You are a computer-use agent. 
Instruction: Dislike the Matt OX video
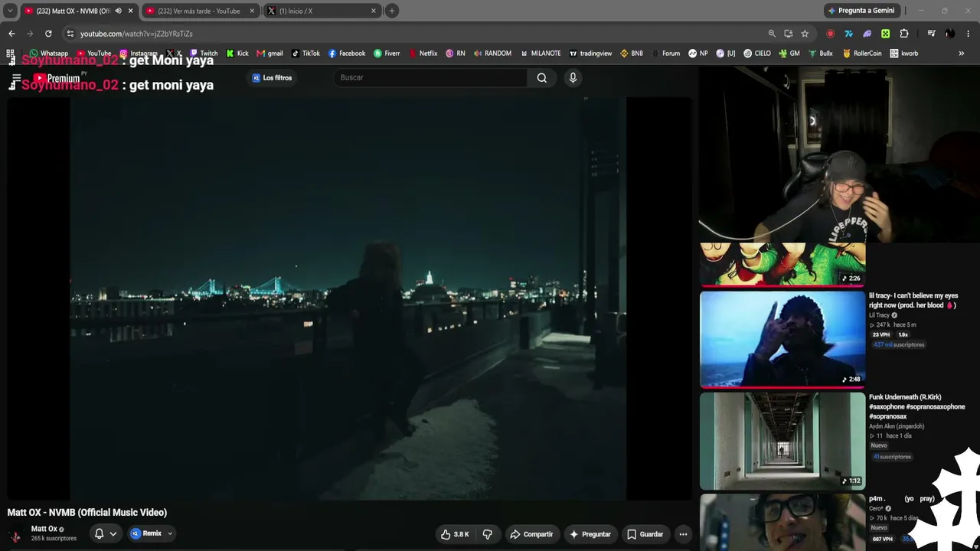488,534
